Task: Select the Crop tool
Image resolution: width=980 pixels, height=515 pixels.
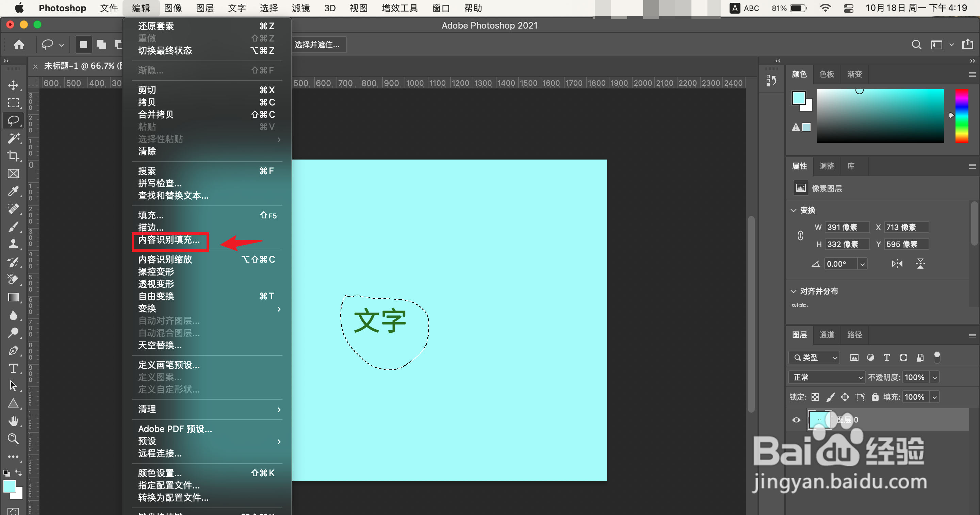Action: pos(13,156)
